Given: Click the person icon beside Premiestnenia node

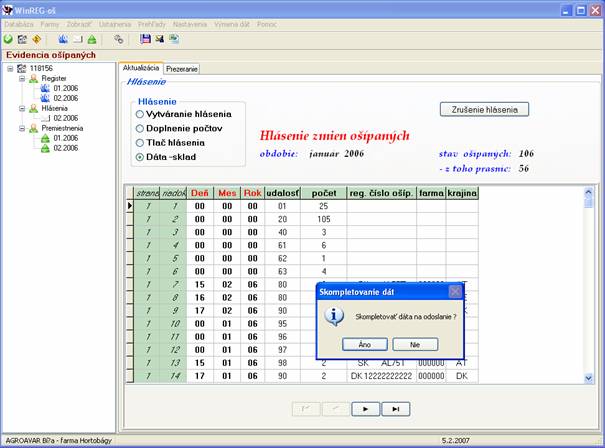Looking at the screenshot, I should point(34,128).
